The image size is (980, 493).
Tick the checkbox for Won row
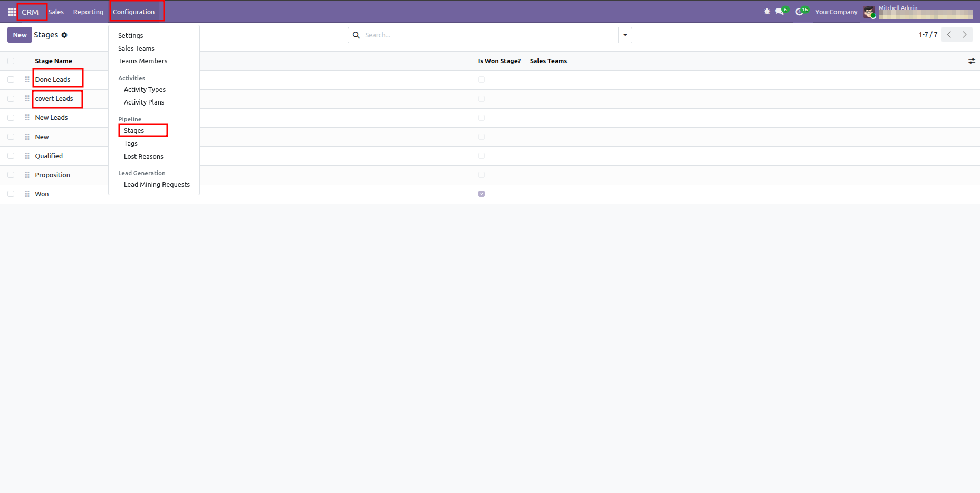pyautogui.click(x=11, y=194)
